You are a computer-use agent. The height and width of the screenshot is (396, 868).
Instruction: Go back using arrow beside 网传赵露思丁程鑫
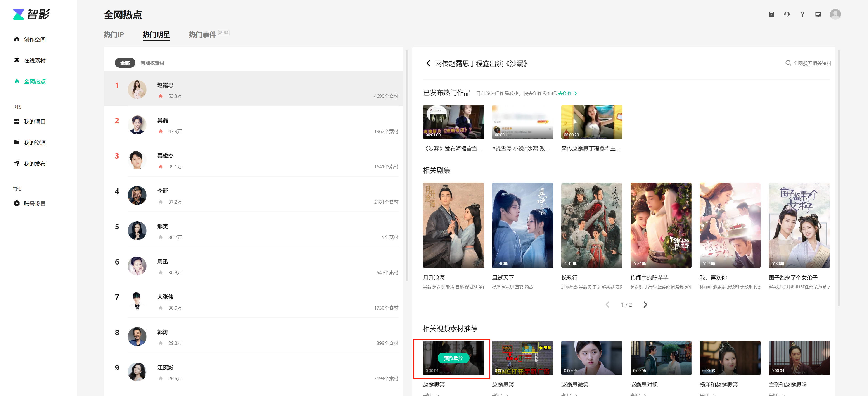(x=428, y=63)
